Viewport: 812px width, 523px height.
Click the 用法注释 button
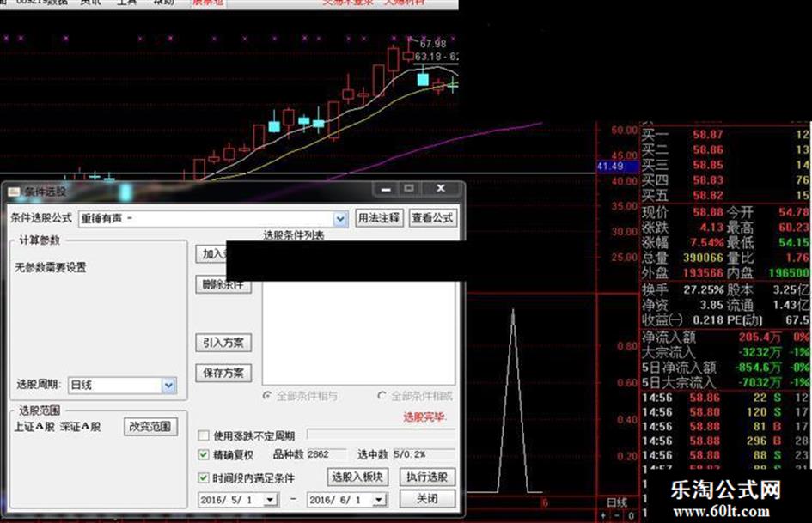[x=379, y=218]
